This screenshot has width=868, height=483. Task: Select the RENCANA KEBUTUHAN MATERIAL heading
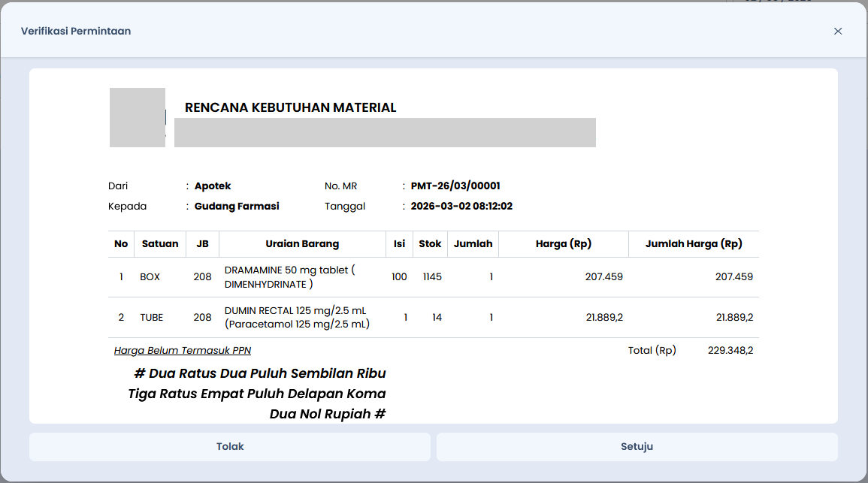pyautogui.click(x=291, y=107)
